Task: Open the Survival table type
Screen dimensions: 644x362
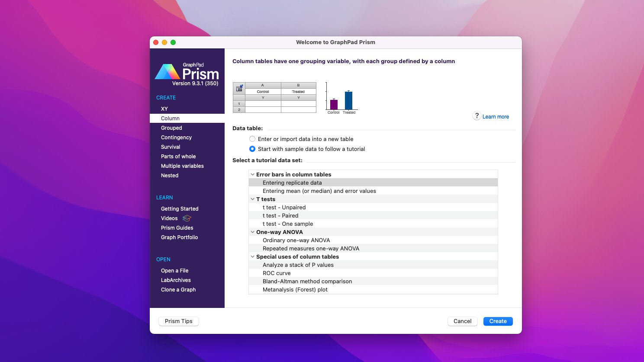Action: click(x=171, y=147)
